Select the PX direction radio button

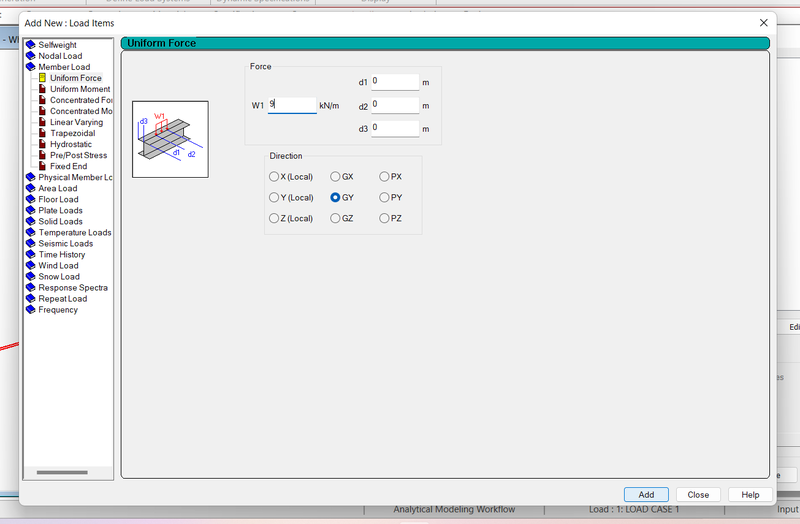[384, 177]
